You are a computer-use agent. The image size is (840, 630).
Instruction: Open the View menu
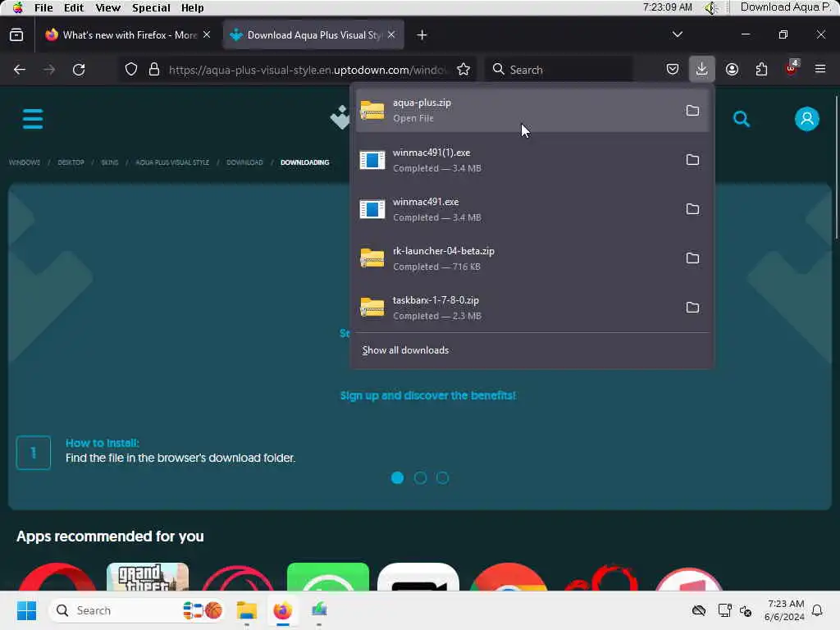coord(107,7)
